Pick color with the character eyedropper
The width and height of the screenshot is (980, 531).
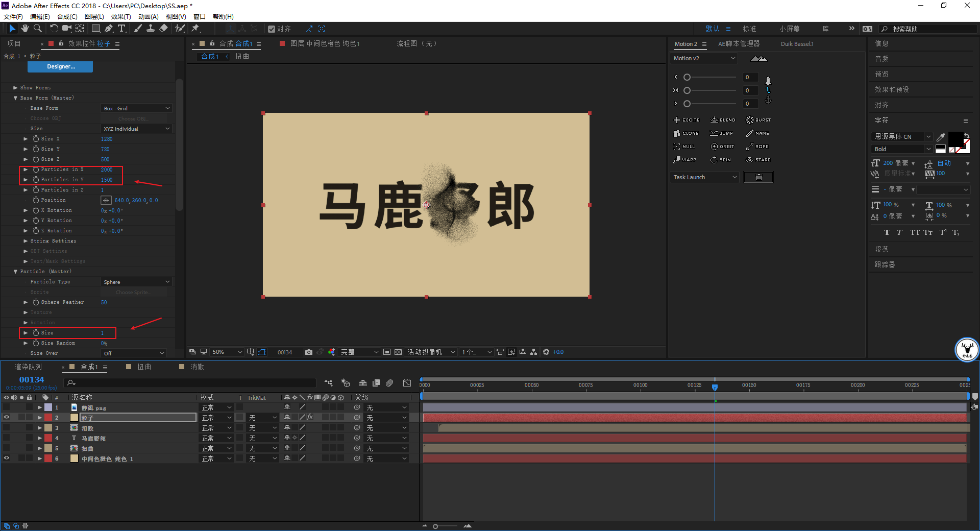941,137
